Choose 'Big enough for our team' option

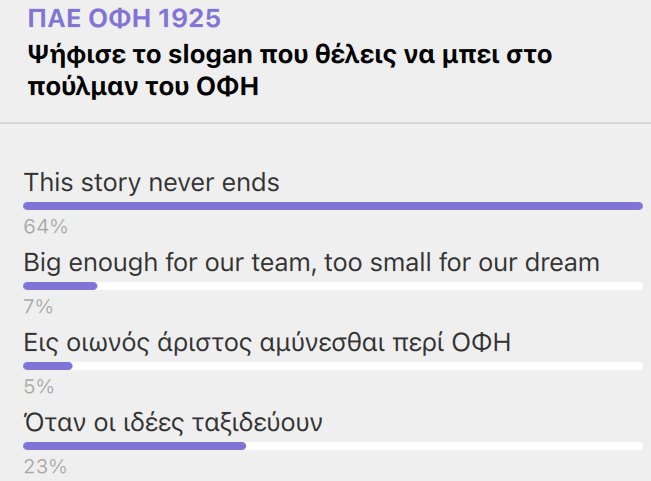[x=311, y=263]
